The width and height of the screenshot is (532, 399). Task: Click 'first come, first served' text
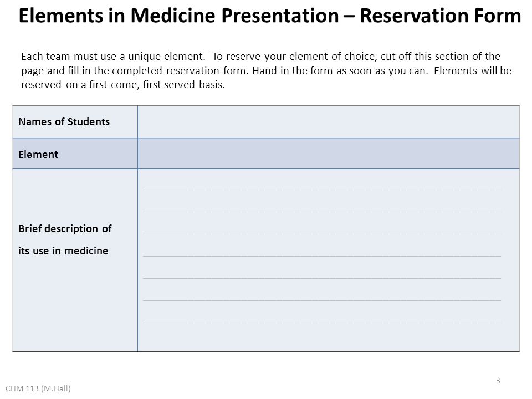pyautogui.click(x=142, y=84)
